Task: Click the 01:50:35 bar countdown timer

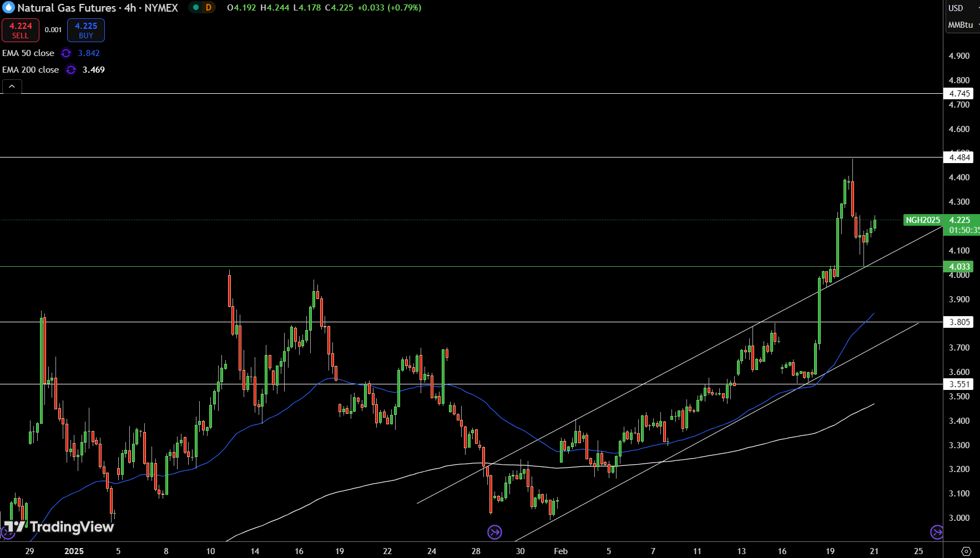Action: pos(964,230)
